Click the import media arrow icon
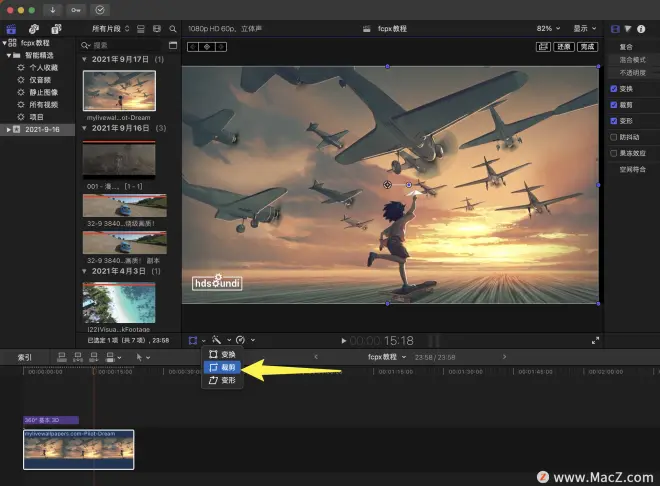 pyautogui.click(x=53, y=10)
